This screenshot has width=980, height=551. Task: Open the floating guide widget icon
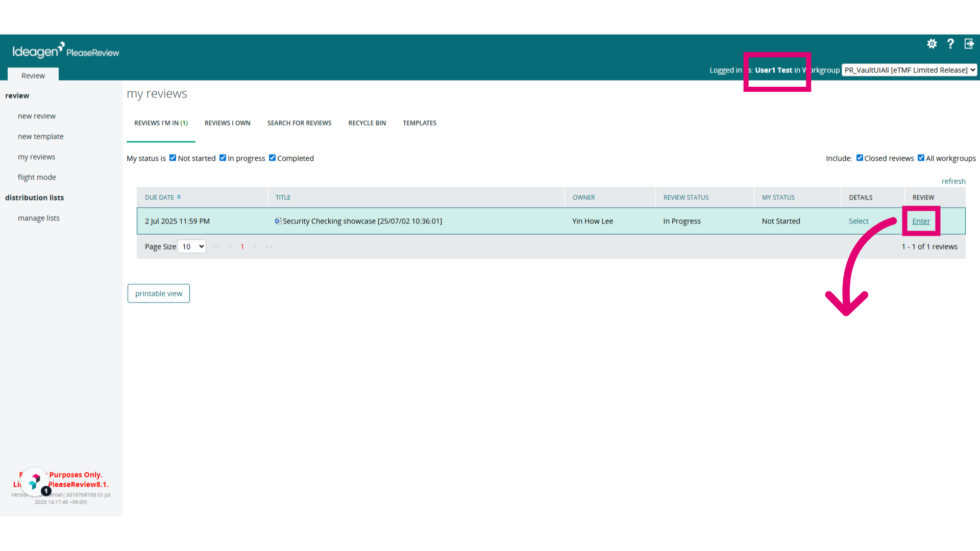pos(35,481)
